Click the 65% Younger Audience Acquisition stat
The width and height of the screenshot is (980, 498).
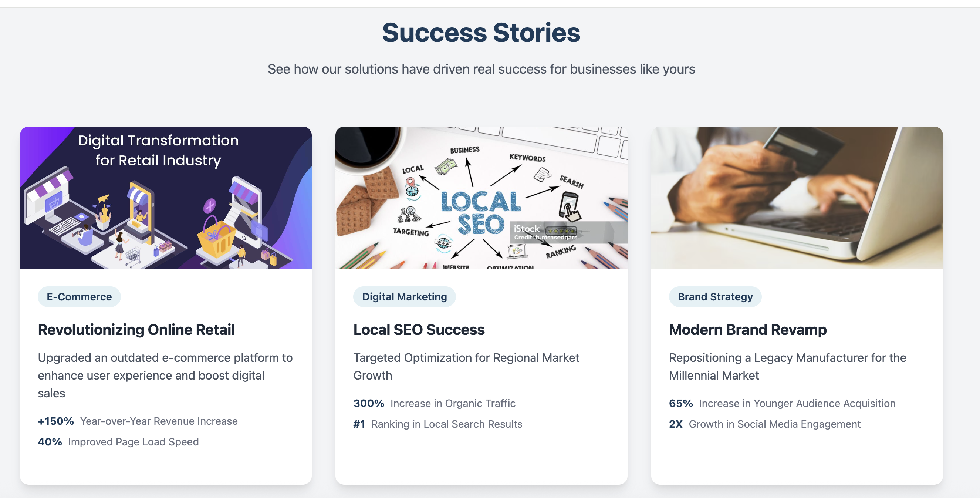click(782, 403)
